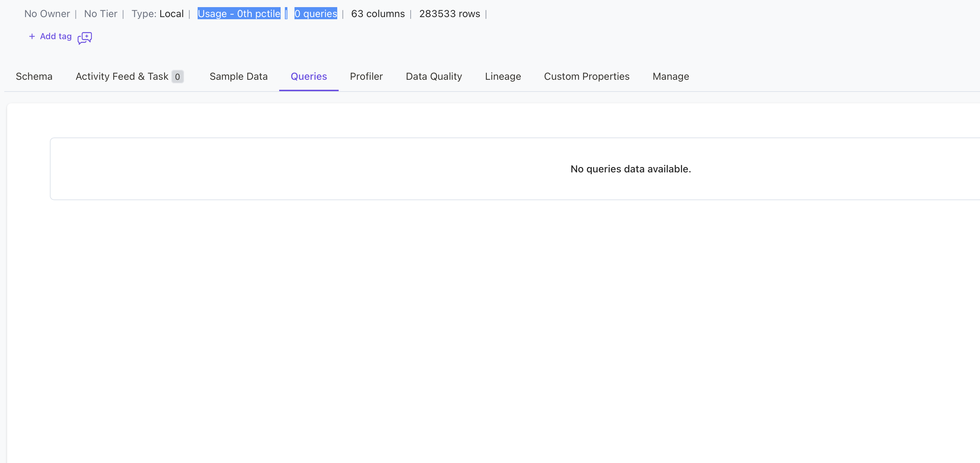Go to the Manage tab
Viewport: 980px width, 463px height.
pyautogui.click(x=670, y=77)
